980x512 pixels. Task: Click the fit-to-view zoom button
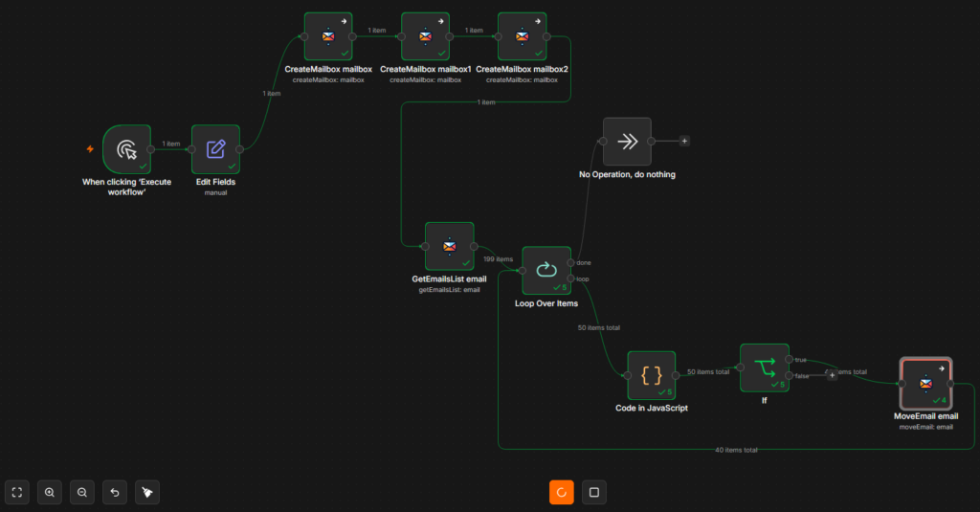click(17, 492)
